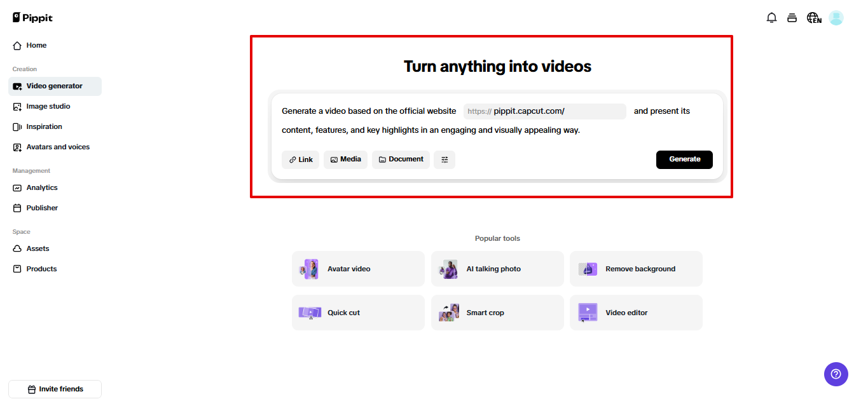
Task: Open advanced settings via the sliders icon
Action: pyautogui.click(x=444, y=159)
